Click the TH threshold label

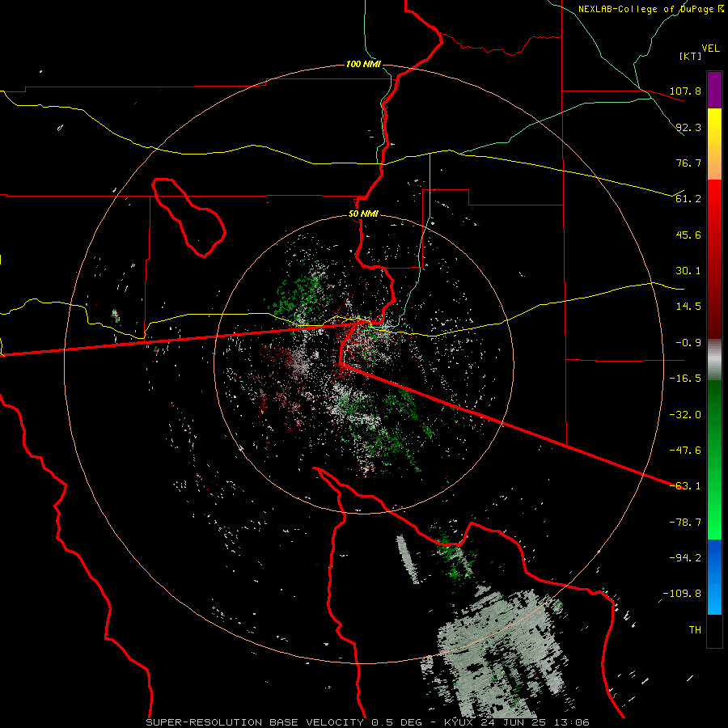click(x=695, y=630)
